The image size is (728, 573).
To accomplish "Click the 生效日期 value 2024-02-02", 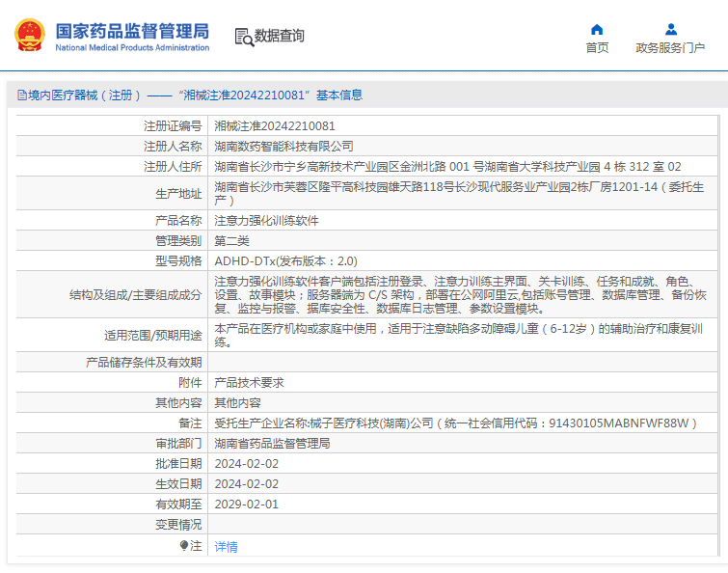I will (247, 484).
